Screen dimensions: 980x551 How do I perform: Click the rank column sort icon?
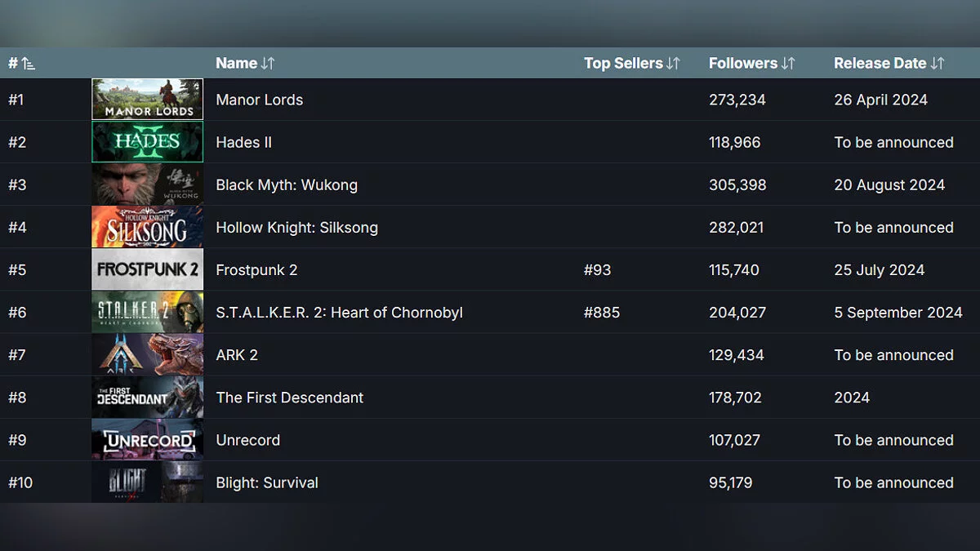pyautogui.click(x=28, y=64)
